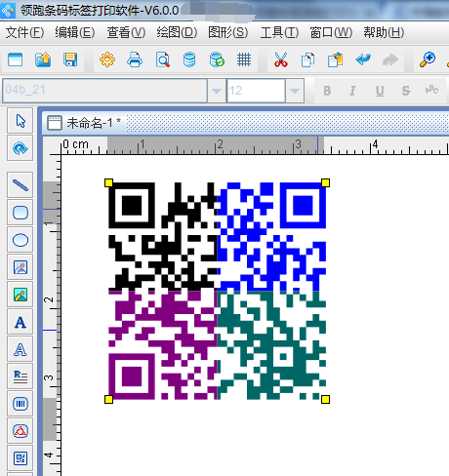This screenshot has width=449, height=476.
Task: Select the line drawing tool
Action: [20, 185]
